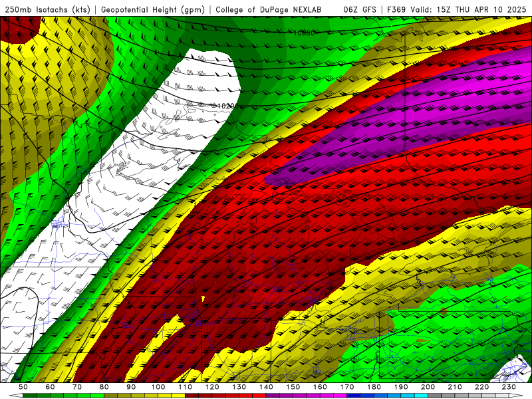The width and height of the screenshot is (532, 399).
Task: Select the dark purple swatch beginning at 140
Action: coord(273,396)
